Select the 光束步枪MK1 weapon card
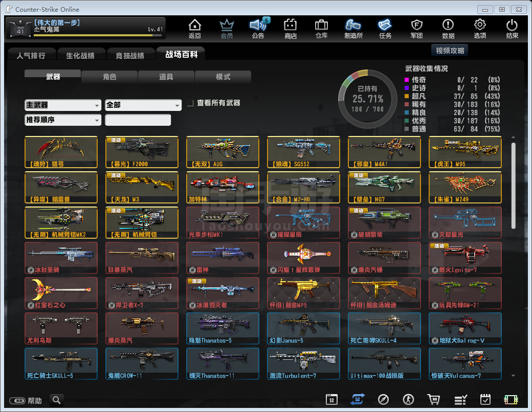This screenshot has width=532, height=412. 223,222
